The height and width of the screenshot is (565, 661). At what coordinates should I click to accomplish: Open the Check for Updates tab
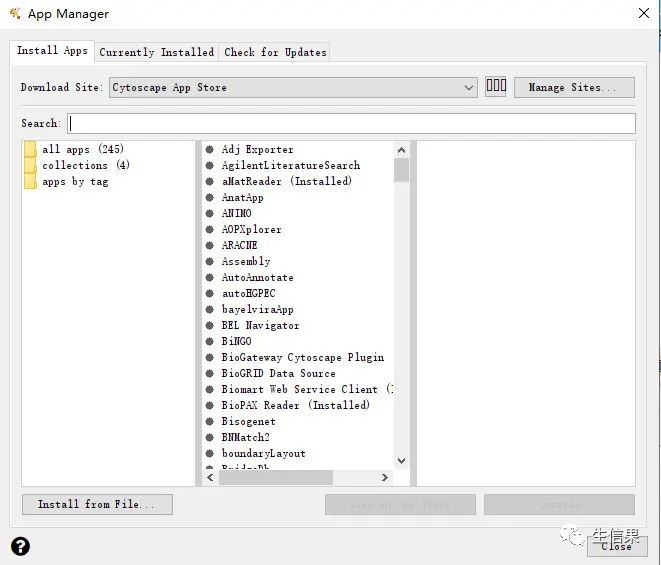[275, 52]
